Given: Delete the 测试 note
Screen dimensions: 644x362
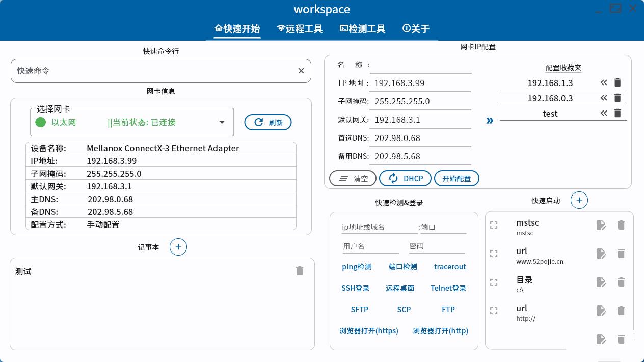Looking at the screenshot, I should point(300,271).
